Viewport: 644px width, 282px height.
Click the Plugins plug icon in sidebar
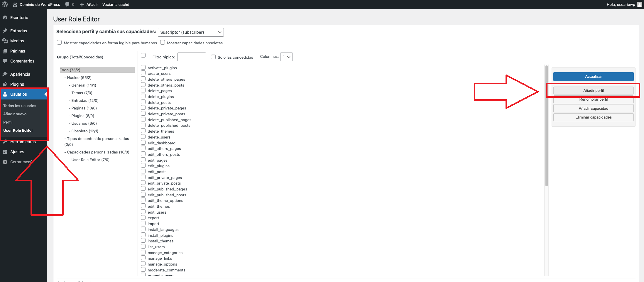(5, 84)
